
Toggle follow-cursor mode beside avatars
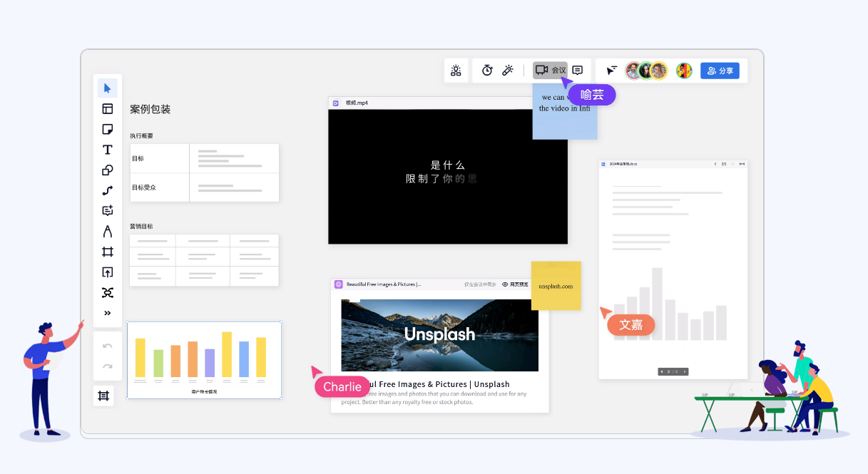612,71
